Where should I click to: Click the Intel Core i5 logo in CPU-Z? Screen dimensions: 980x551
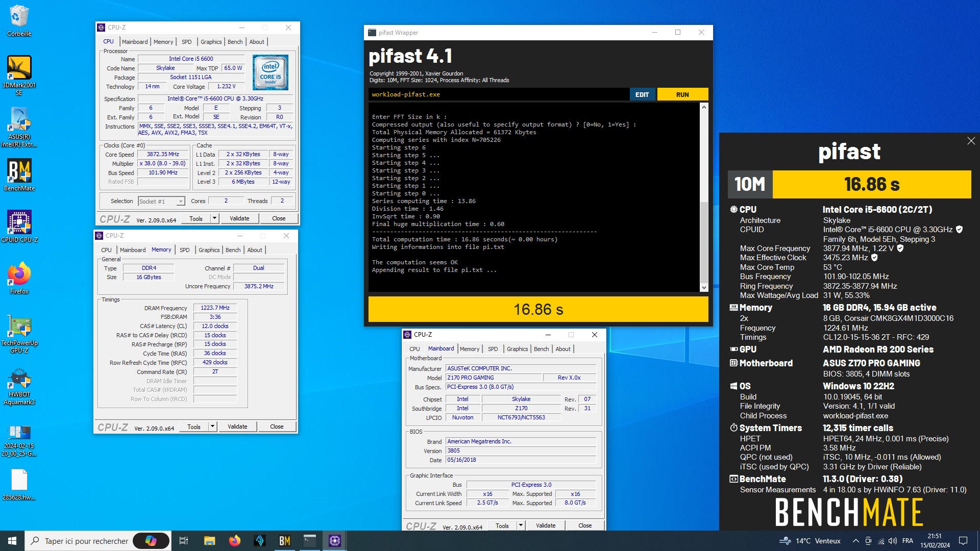tap(271, 72)
